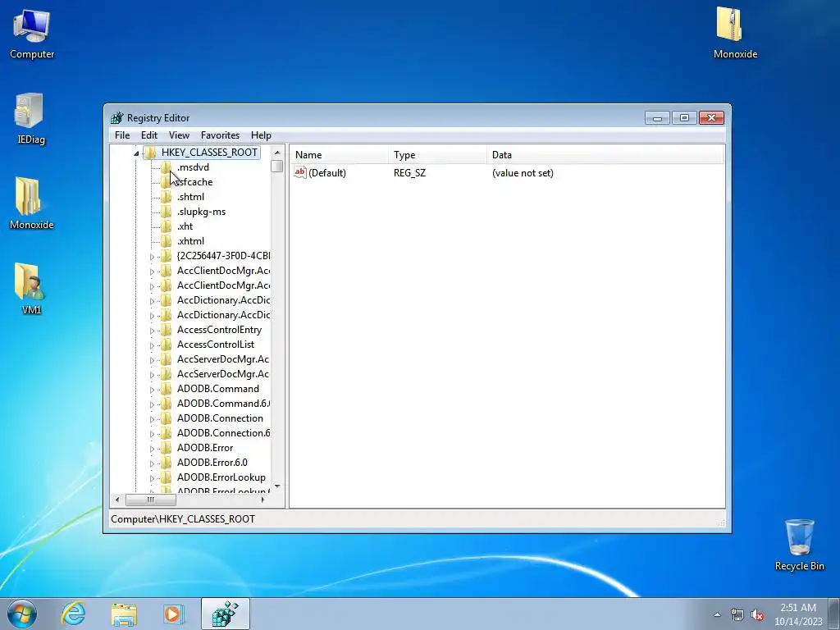Expand the {2C256447-3F0D-4CB key

(152, 257)
